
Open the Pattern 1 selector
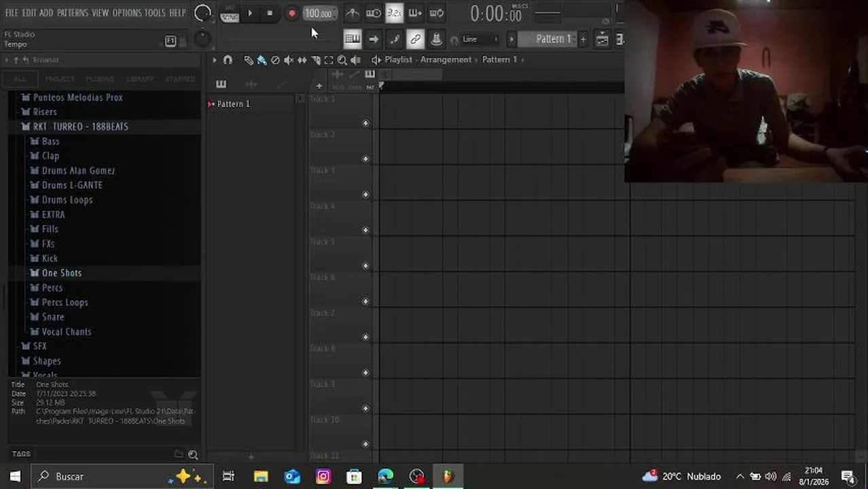click(552, 39)
